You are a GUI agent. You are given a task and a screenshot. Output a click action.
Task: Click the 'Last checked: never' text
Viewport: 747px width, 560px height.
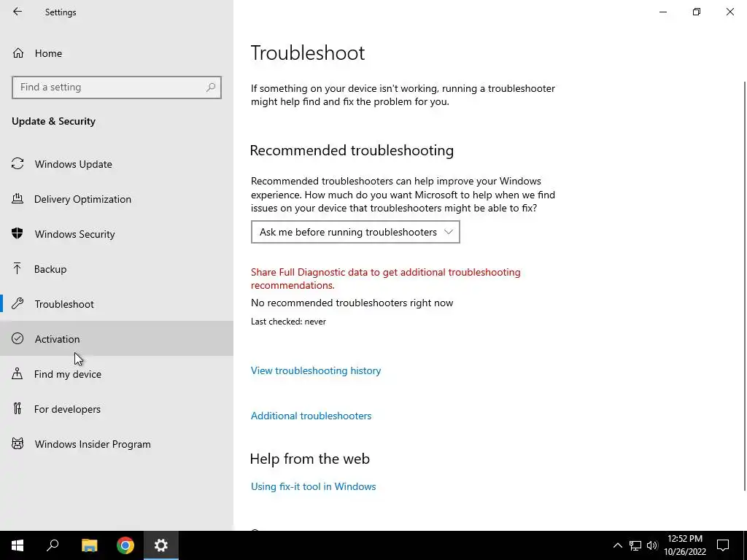pos(288,322)
